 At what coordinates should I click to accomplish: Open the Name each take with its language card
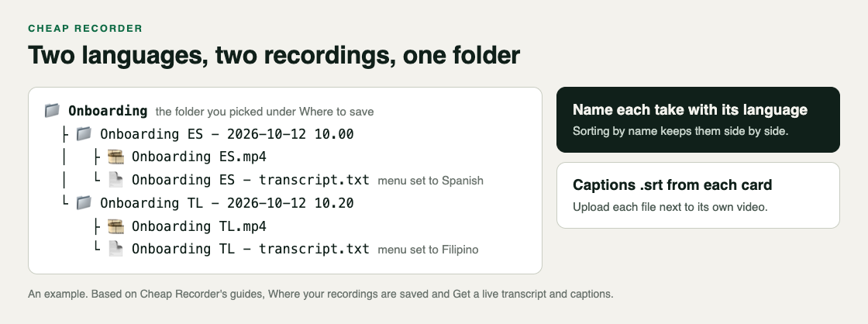coord(698,119)
